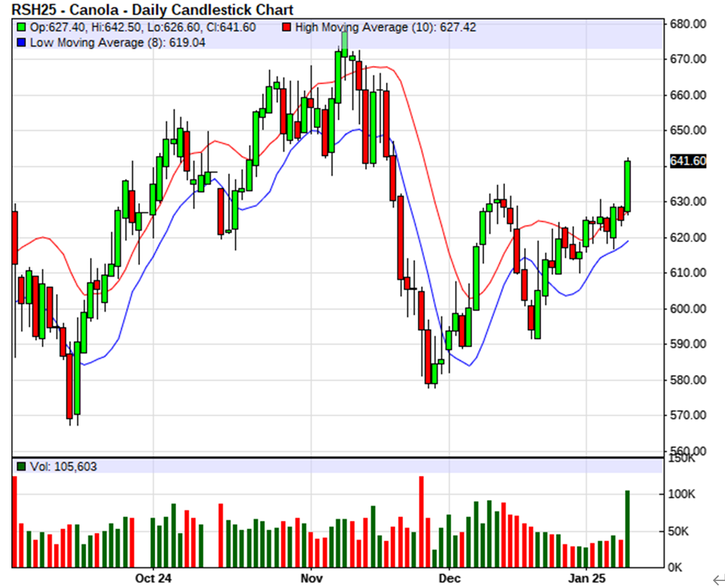Click the latest tall green candlestick

[x=627, y=186]
